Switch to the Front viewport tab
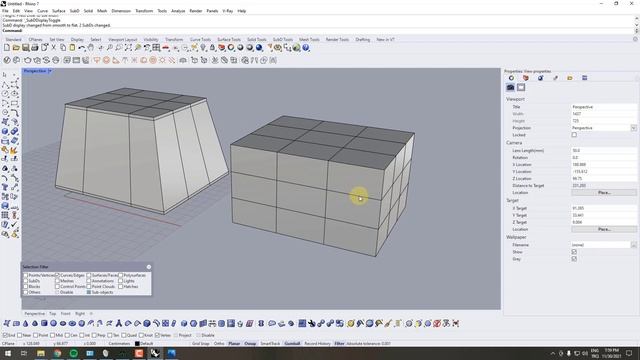 point(65,313)
